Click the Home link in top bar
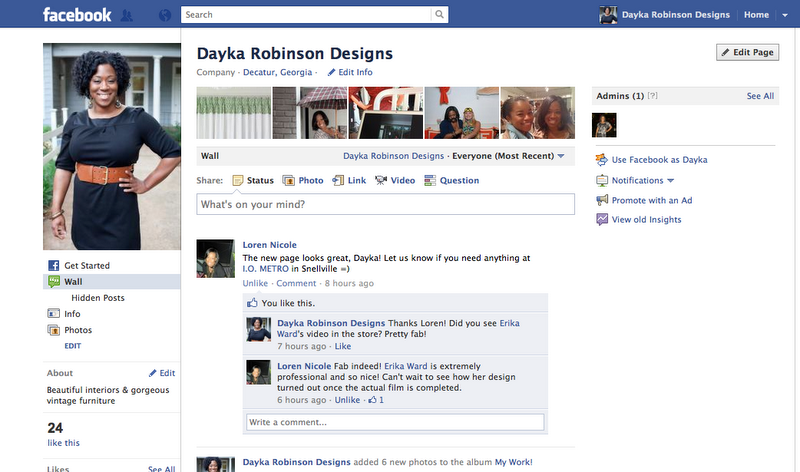 756,15
